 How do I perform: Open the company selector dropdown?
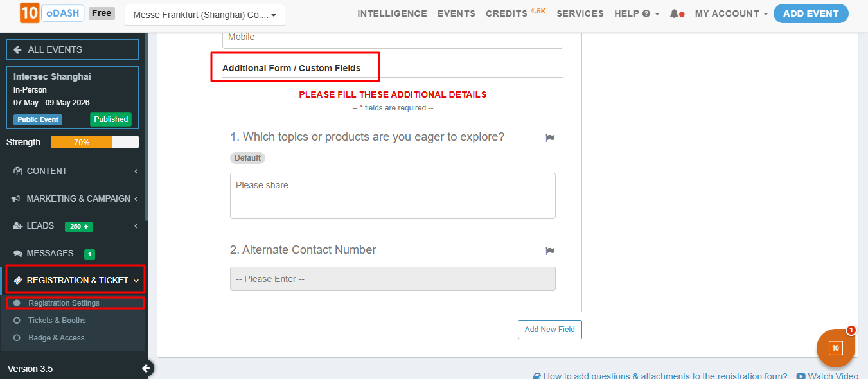tap(204, 14)
